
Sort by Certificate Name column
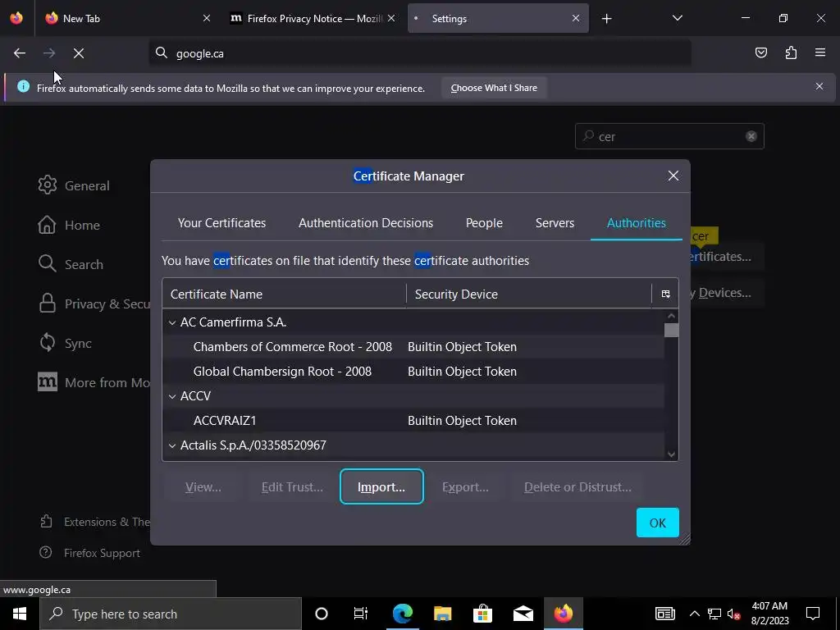tap(285, 294)
